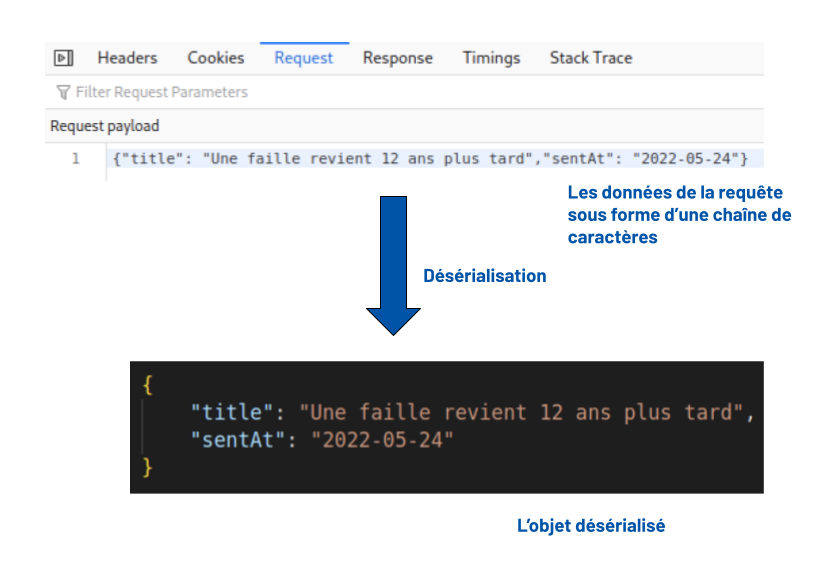Select the Request tab
Viewport: 826px width, 575px height.
point(304,58)
